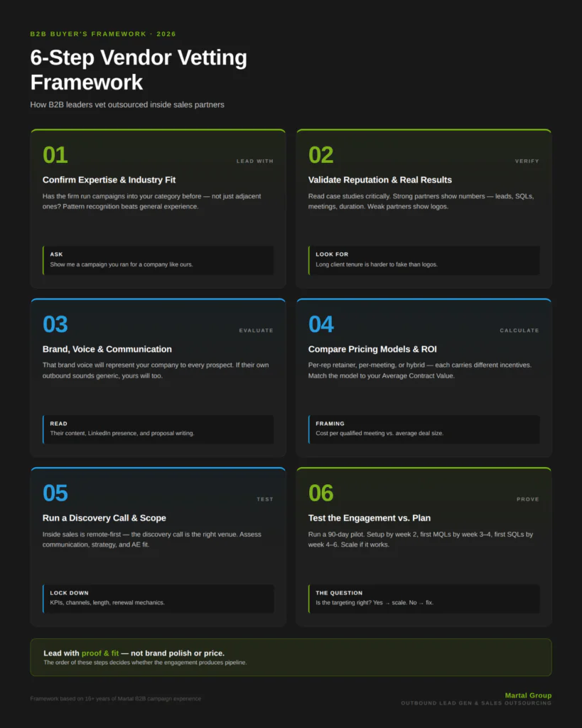The image size is (582, 728).
Task: Click the Martal Group brand name
Action: point(528,695)
